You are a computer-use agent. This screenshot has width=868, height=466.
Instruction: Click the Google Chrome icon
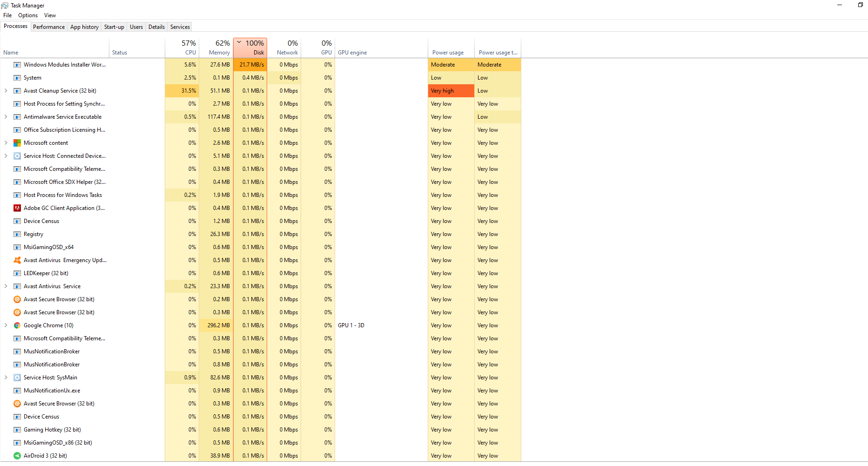click(x=17, y=325)
